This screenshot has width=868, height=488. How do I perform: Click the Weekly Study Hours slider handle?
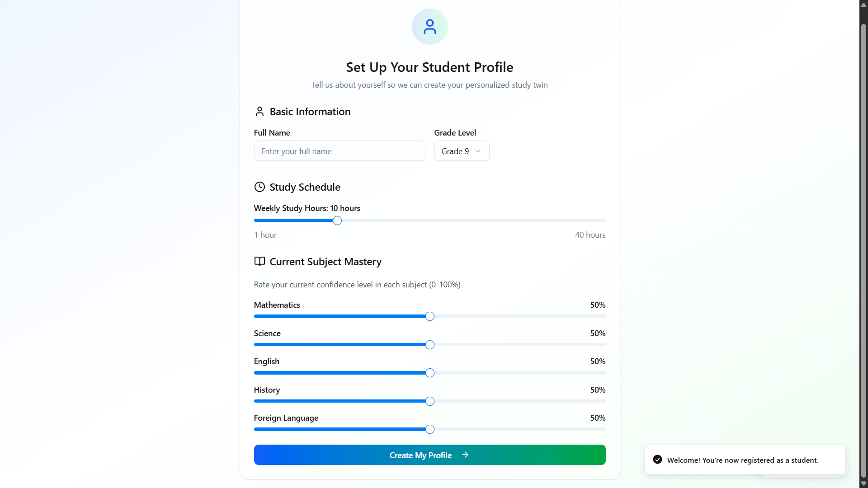tap(337, 221)
